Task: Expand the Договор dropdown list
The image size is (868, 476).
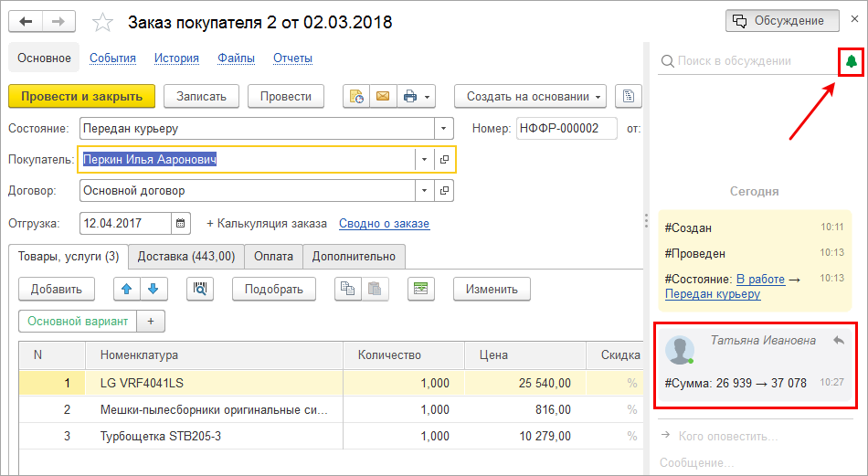Action: [425, 191]
